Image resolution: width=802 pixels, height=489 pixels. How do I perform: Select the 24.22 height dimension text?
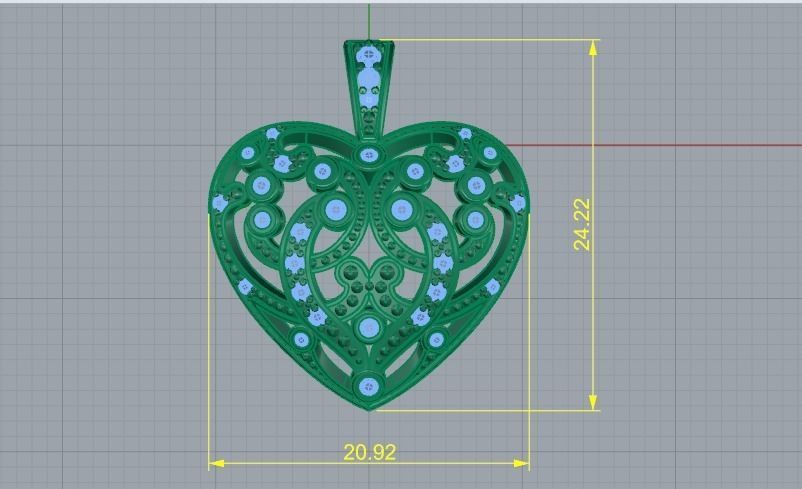[x=582, y=224]
